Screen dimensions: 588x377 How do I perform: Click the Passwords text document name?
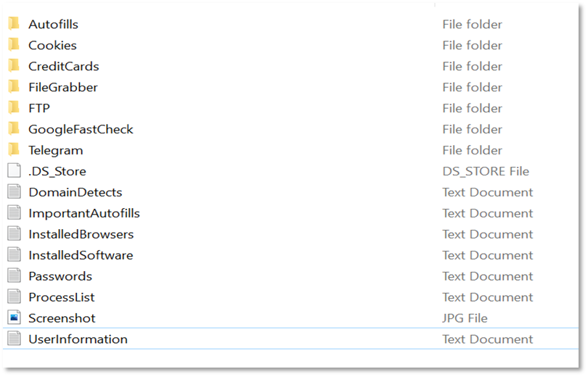point(60,276)
